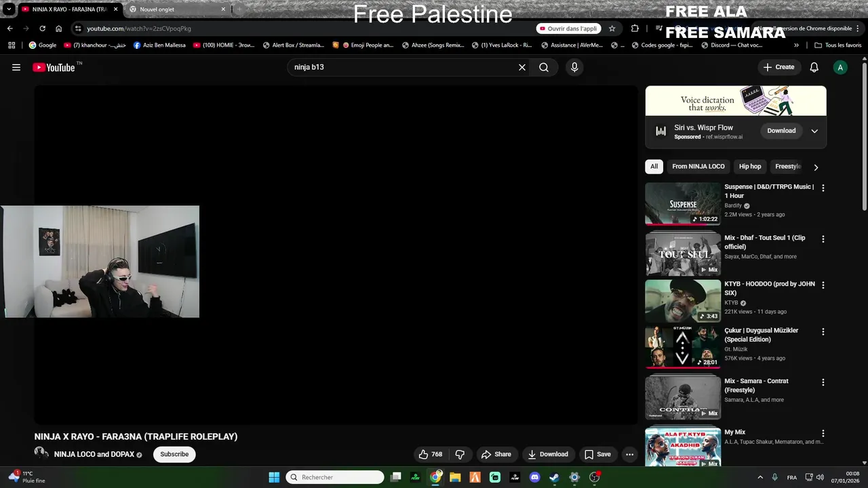Focus the Chrome address bar URL

pyautogui.click(x=138, y=28)
